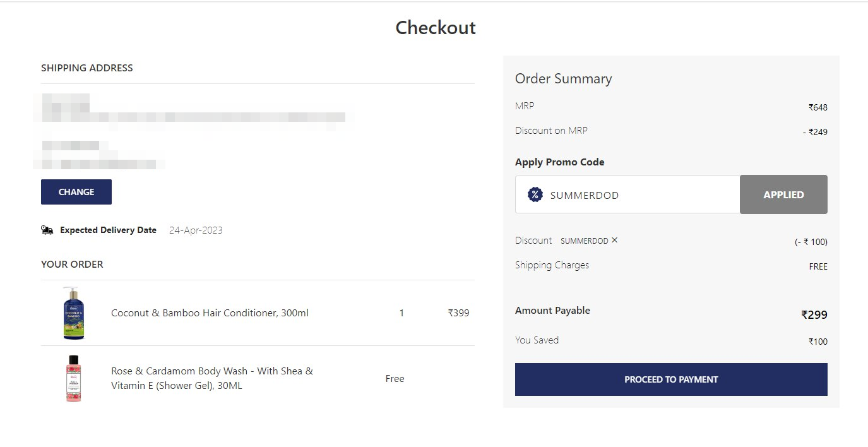
Task: Click the percent promo code icon
Action: [x=535, y=194]
